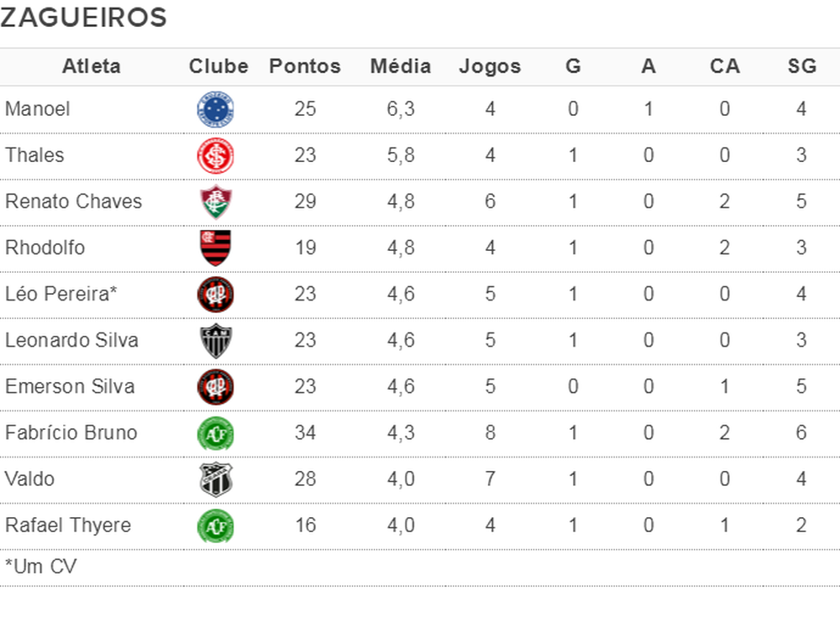This screenshot has width=840, height=622.
Task: Click Internacional crest in Thales row
Action: coord(216,155)
